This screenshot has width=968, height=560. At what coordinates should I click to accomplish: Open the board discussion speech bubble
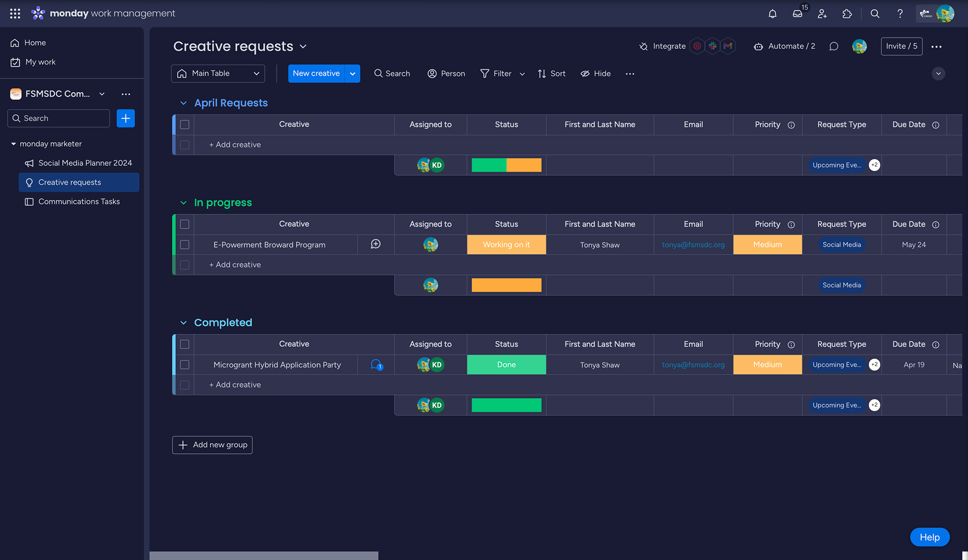(x=834, y=46)
